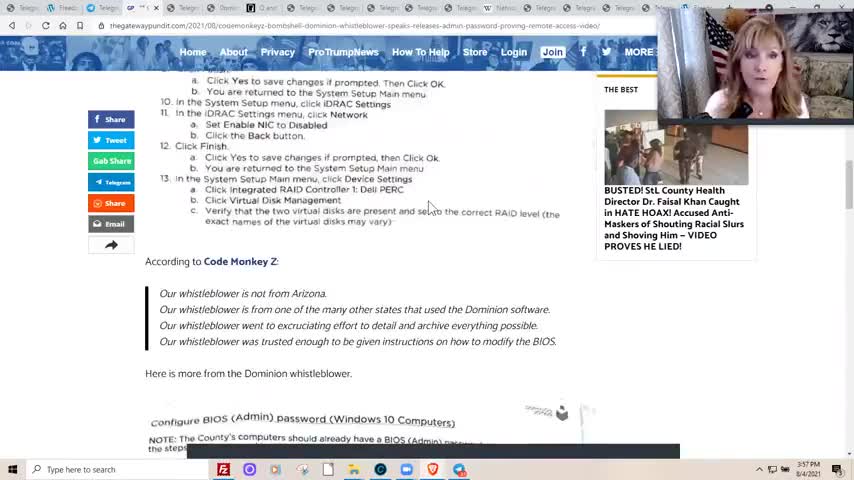Open the dark circular C app in taskbar
Image resolution: width=854 pixels, height=480 pixels.
pyautogui.click(x=380, y=469)
